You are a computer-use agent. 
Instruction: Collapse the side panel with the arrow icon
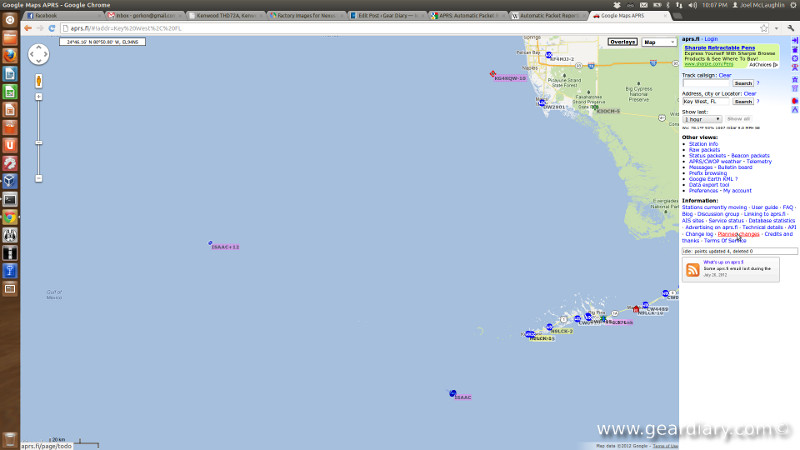795,40
